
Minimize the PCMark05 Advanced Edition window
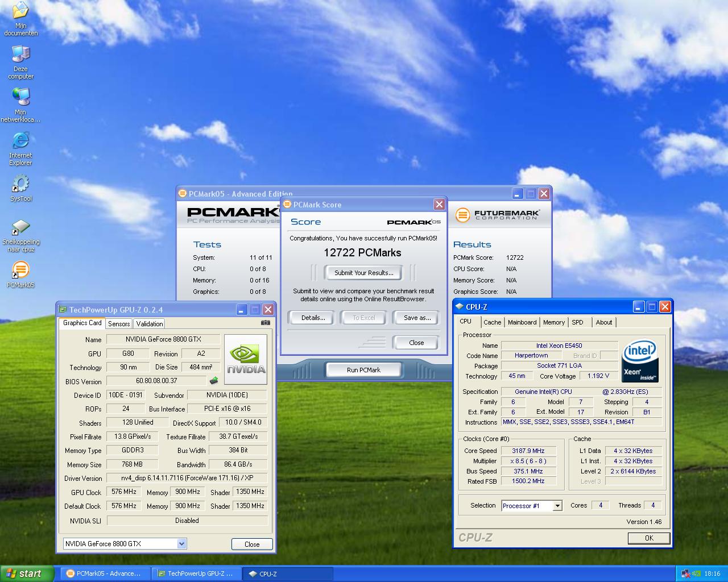pyautogui.click(x=517, y=193)
